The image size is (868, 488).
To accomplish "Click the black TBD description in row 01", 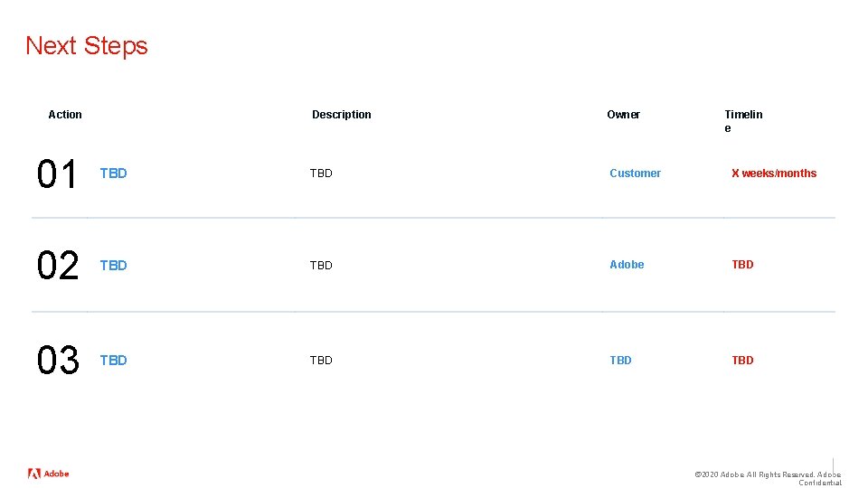I will 321,174.
